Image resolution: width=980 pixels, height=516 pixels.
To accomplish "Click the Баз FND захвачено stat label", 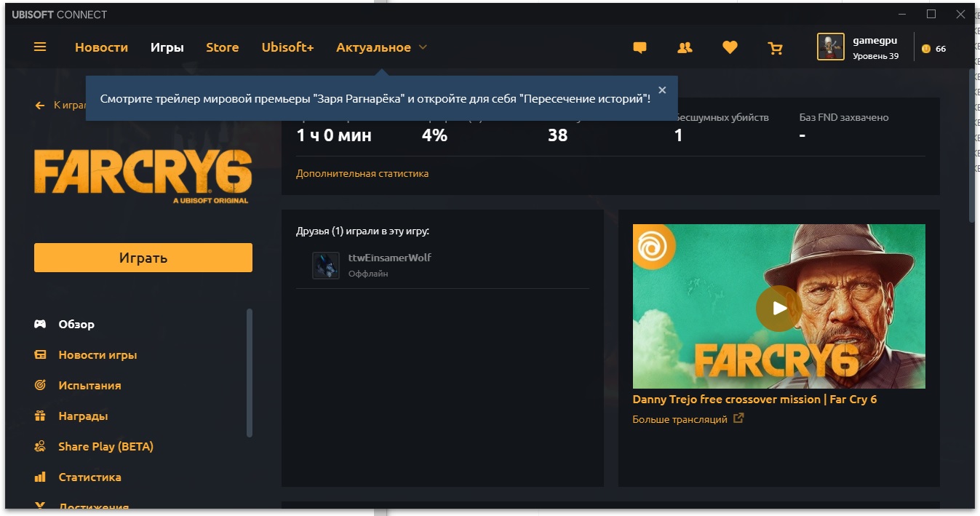I will 844,117.
